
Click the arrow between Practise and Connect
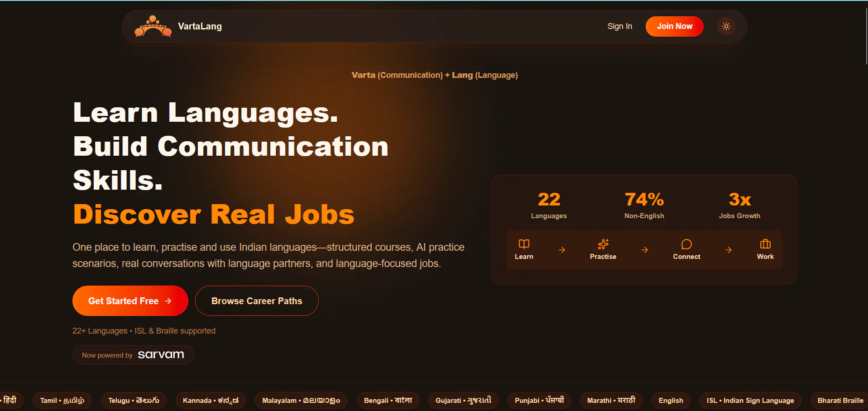pyautogui.click(x=645, y=250)
